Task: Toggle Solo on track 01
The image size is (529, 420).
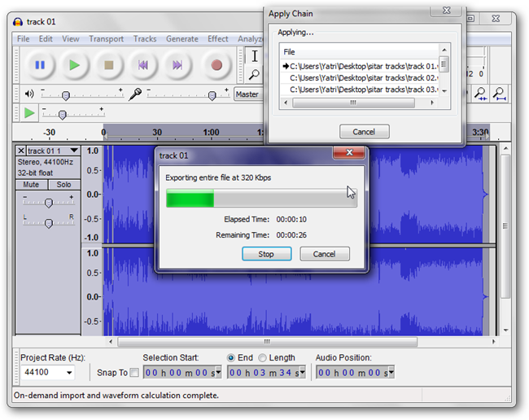Action: (x=63, y=185)
